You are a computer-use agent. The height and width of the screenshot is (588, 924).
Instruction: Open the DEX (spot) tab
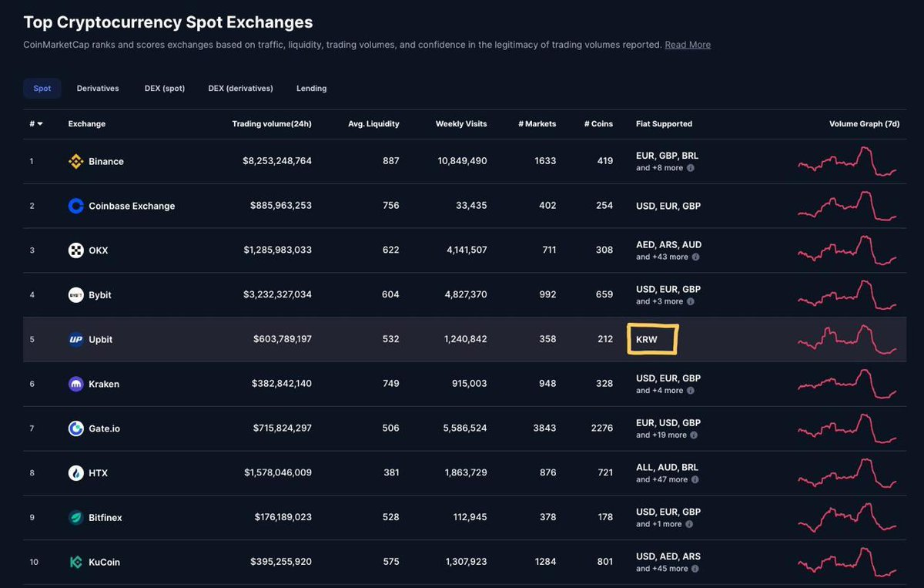(x=165, y=89)
